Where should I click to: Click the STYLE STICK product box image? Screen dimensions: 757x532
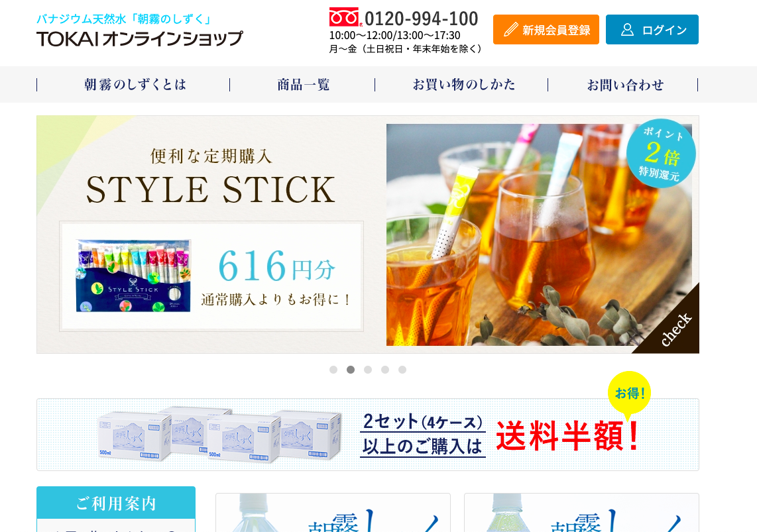[134, 276]
